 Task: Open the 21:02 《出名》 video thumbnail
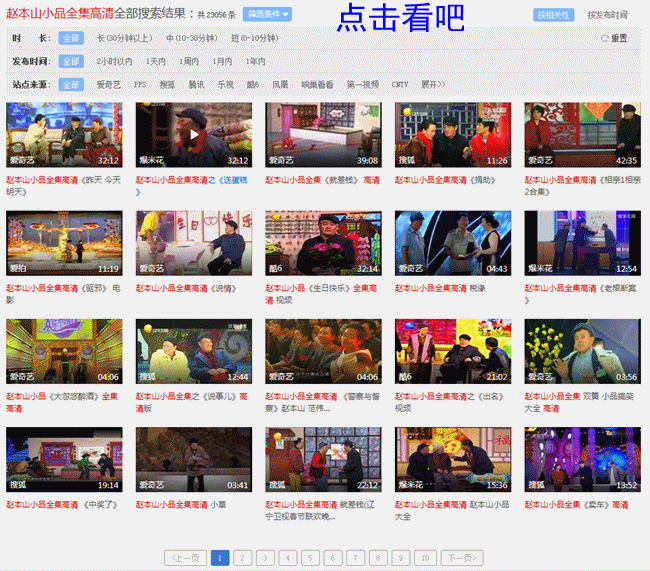point(453,351)
